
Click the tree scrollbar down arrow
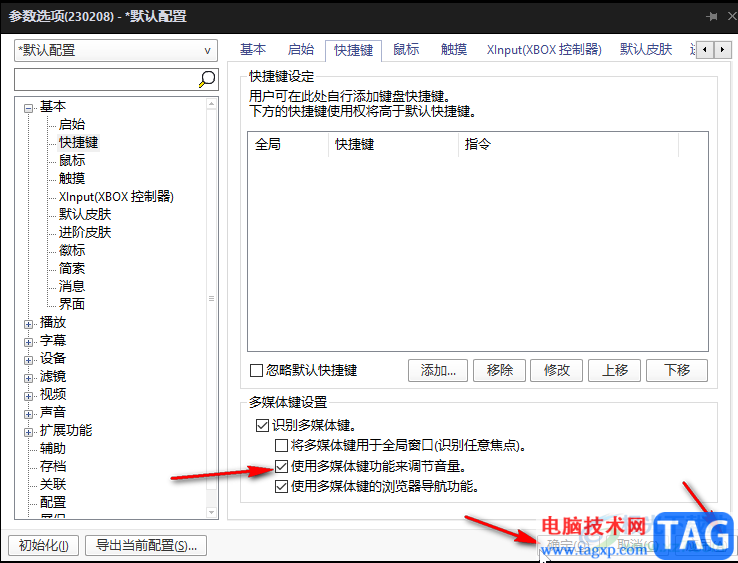point(211,512)
